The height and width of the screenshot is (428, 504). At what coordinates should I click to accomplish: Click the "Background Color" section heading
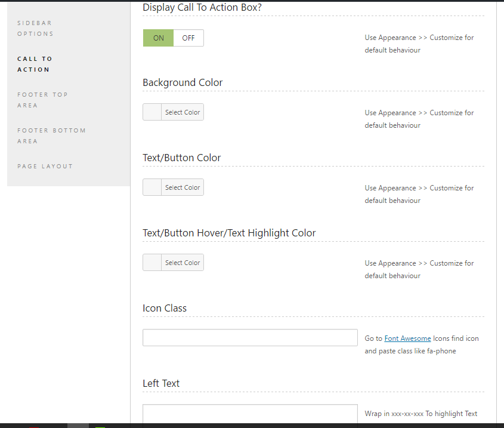pos(183,82)
